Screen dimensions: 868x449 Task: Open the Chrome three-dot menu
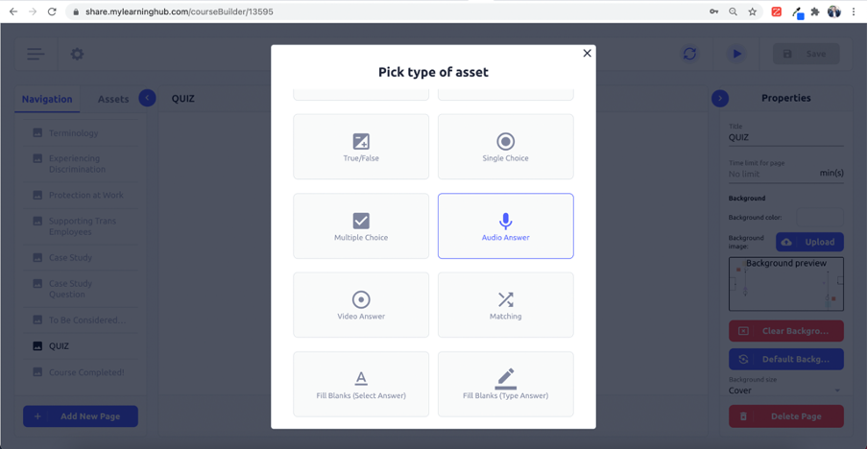(x=855, y=12)
